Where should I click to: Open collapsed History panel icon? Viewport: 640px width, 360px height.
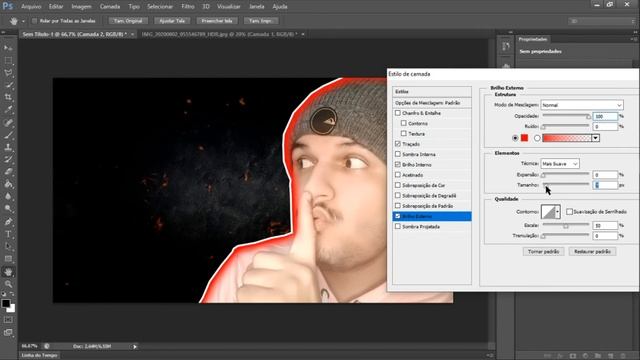click(x=506, y=46)
